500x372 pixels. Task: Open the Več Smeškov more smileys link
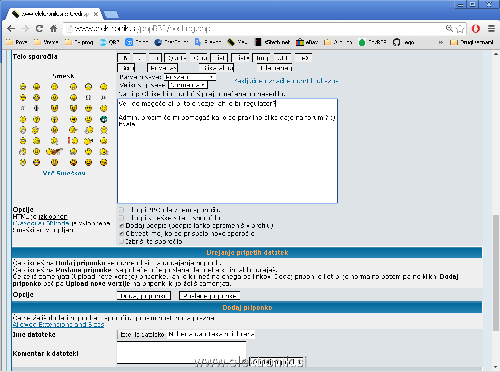[x=64, y=173]
